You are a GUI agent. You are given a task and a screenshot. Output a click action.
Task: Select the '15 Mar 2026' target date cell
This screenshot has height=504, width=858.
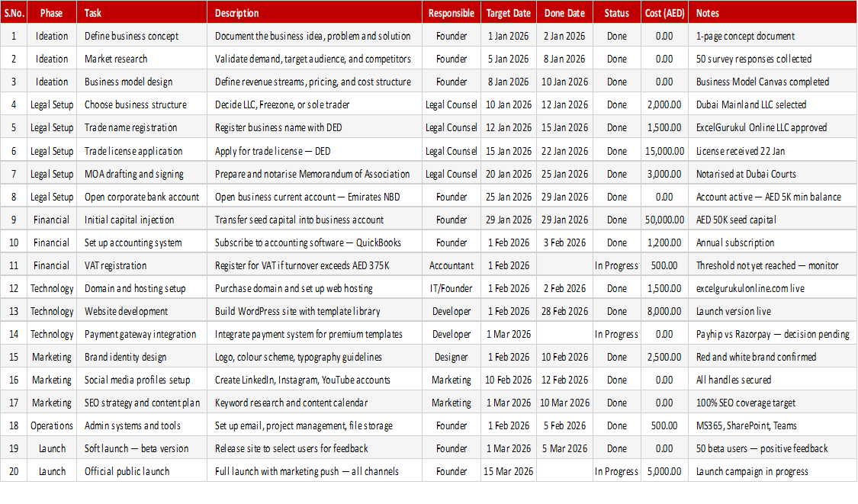[x=509, y=472]
